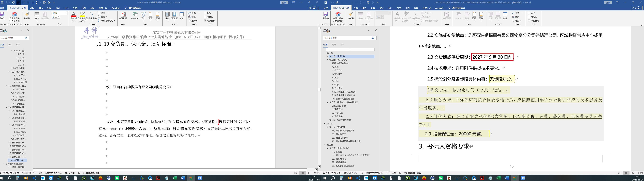Screen dimensions: 644x181
Task: Click Format Painter (格式刷) in left Word window
Action: (x=27, y=15)
